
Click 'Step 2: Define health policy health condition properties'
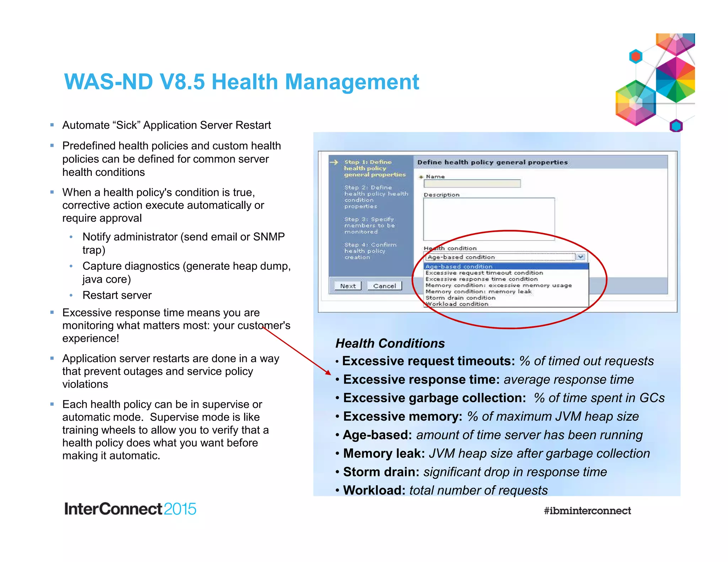tap(376, 197)
